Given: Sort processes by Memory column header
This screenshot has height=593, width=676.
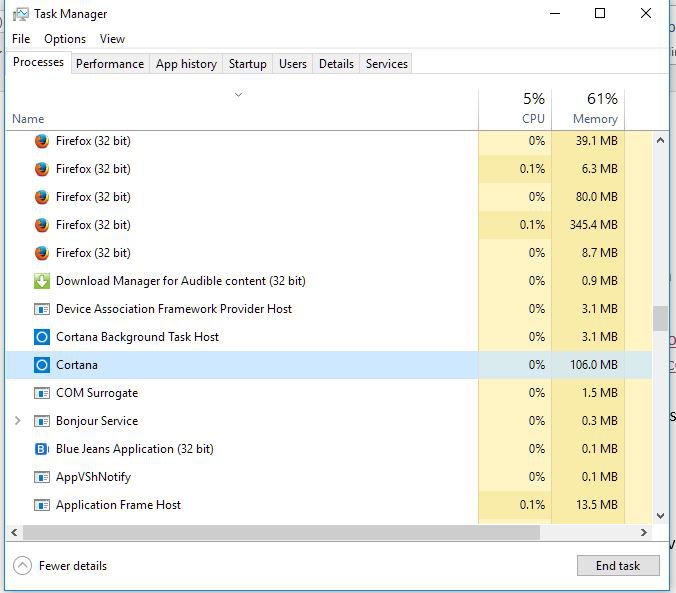Looking at the screenshot, I should coord(588,109).
